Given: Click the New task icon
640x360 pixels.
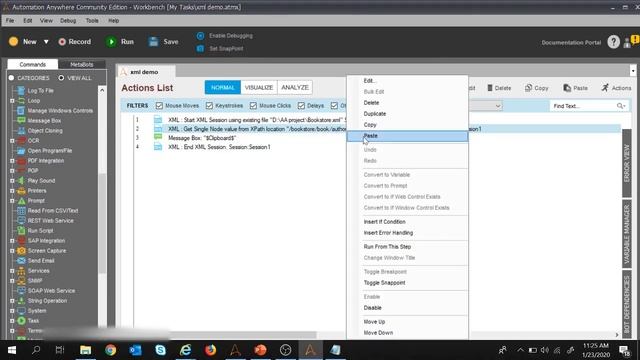Looking at the screenshot, I should click(13, 42).
